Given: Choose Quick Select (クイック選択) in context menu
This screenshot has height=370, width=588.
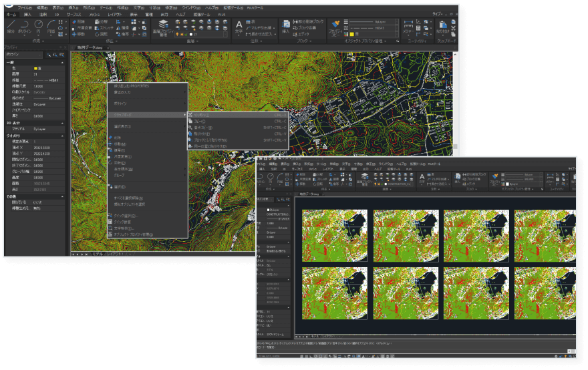Looking at the screenshot, I should 126,216.
